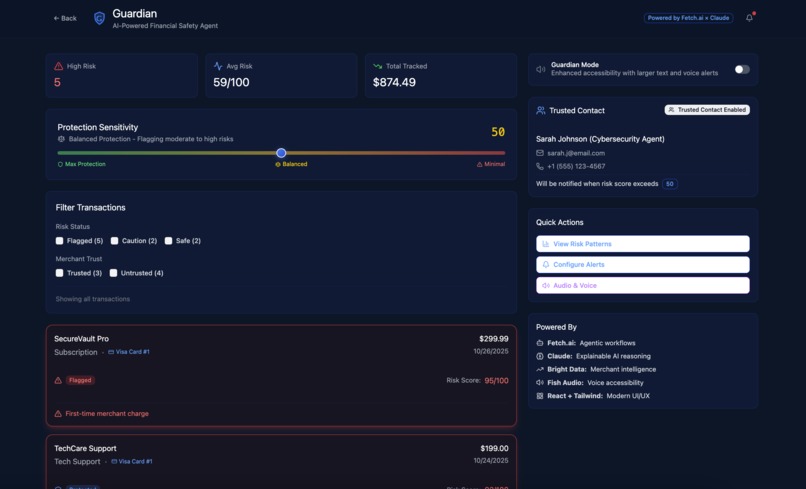Click the Total Tracked trend icon
Viewport: 806px width, 489px height.
click(x=377, y=66)
